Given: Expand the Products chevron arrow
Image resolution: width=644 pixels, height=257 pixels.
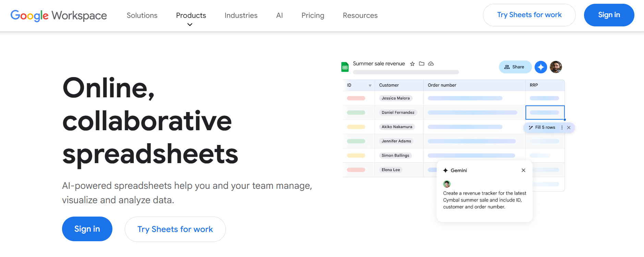Looking at the screenshot, I should [190, 25].
